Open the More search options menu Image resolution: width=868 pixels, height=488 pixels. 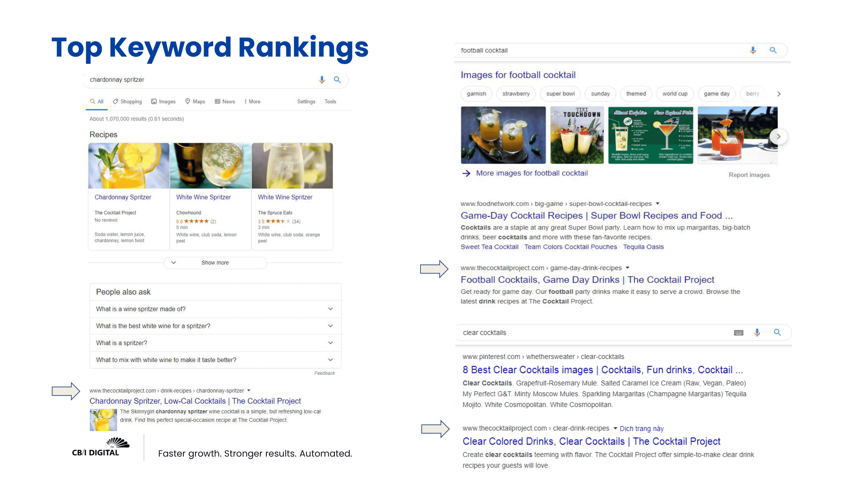point(252,102)
